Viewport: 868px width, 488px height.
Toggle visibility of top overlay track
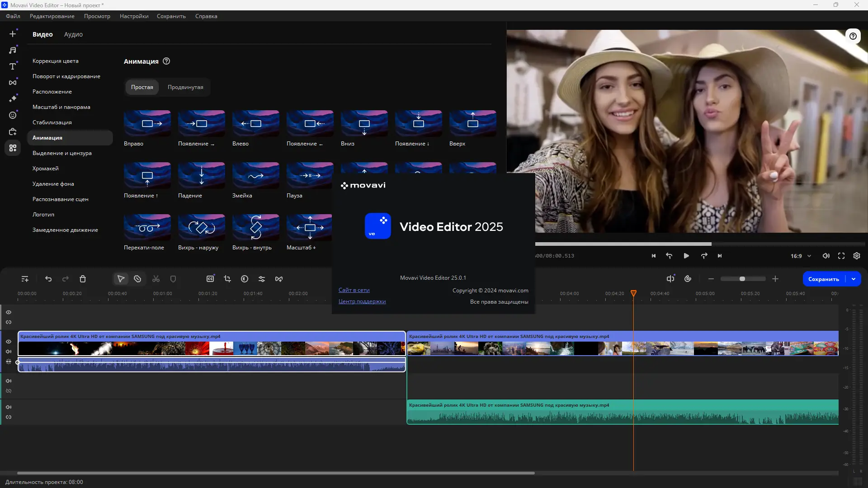click(x=9, y=312)
